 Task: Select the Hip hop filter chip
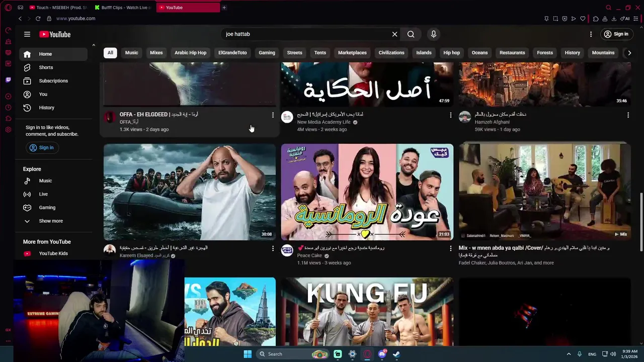click(451, 53)
